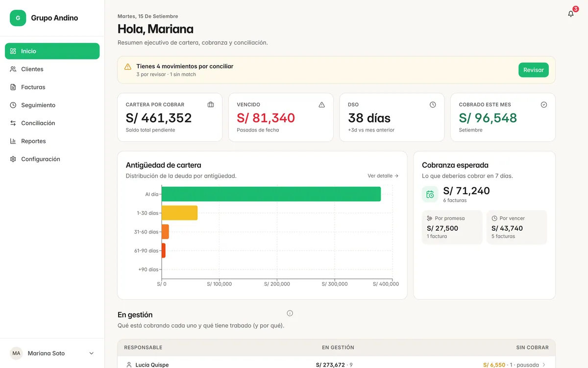Click the Cobrado este mes card
The height and width of the screenshot is (368, 588).
coord(503,117)
